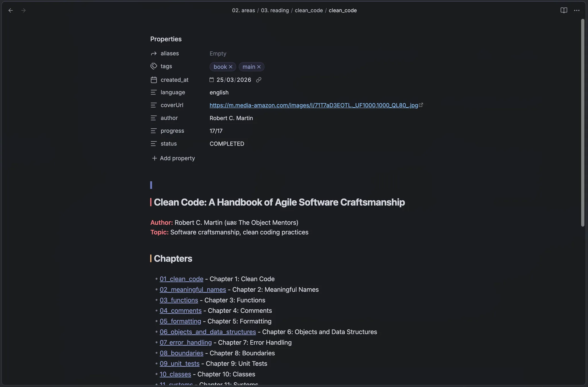The width and height of the screenshot is (588, 387).
Task: Open the 05_formatting chapter link
Action: pyautogui.click(x=180, y=321)
